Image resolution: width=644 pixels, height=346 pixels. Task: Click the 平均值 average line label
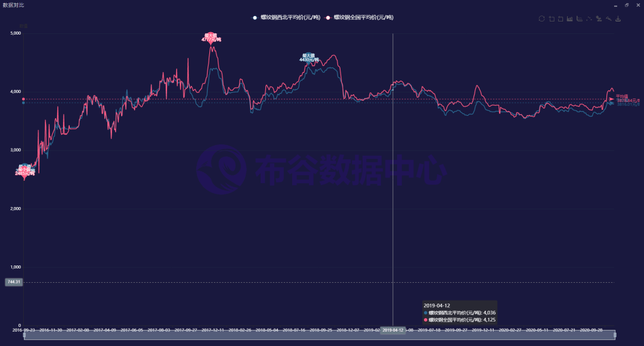click(x=622, y=96)
